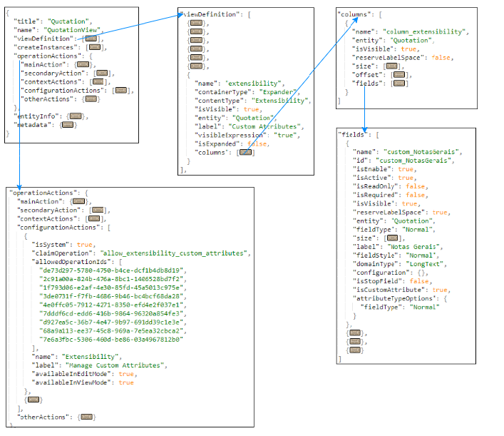Click the "Extensibility" contentType value

click(x=280, y=101)
